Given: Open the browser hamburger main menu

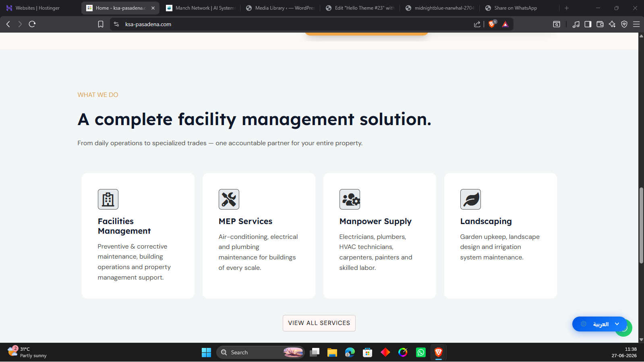Looking at the screenshot, I should (636, 24).
